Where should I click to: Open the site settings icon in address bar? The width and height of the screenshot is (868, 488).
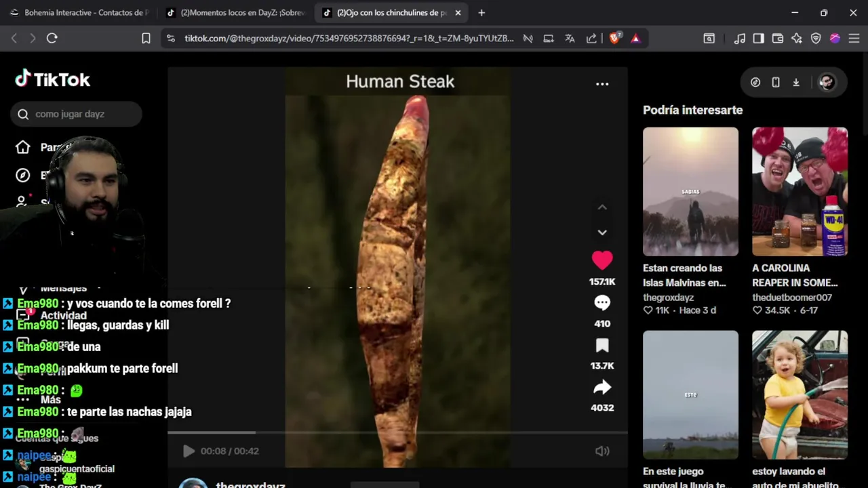click(x=170, y=39)
